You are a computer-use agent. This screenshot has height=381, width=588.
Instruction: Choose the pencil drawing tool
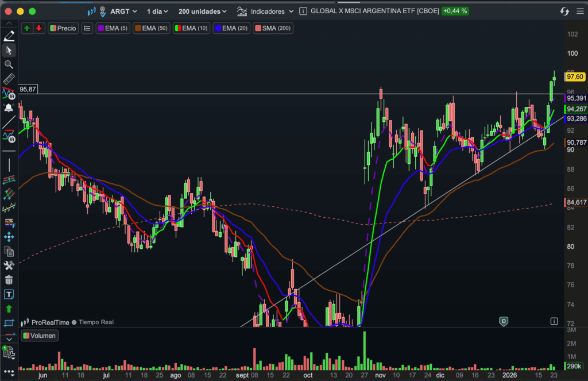click(9, 36)
